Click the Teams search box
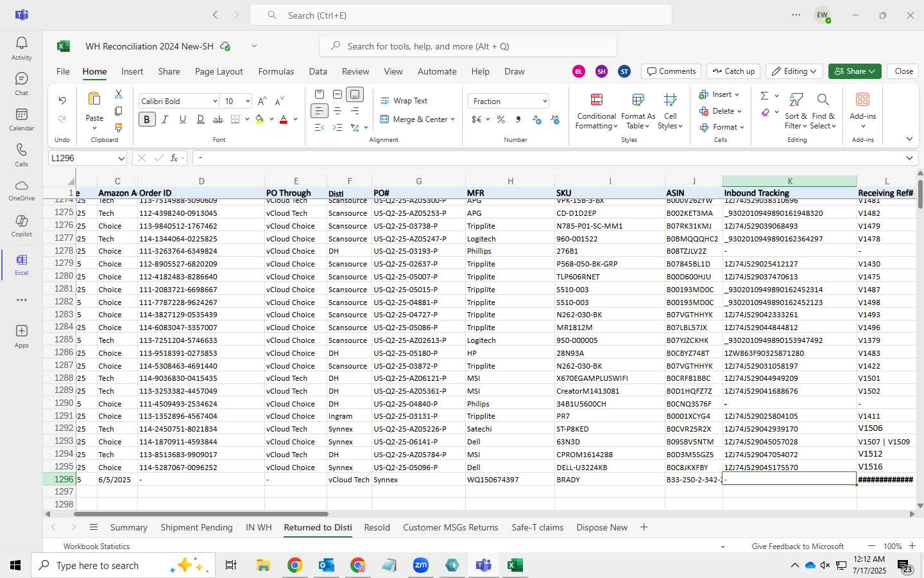Image resolution: width=924 pixels, height=578 pixels. pyautogui.click(x=461, y=15)
